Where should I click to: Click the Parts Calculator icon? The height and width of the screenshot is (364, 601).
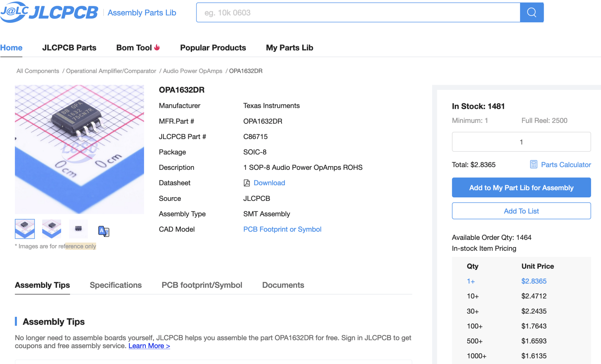pos(534,165)
